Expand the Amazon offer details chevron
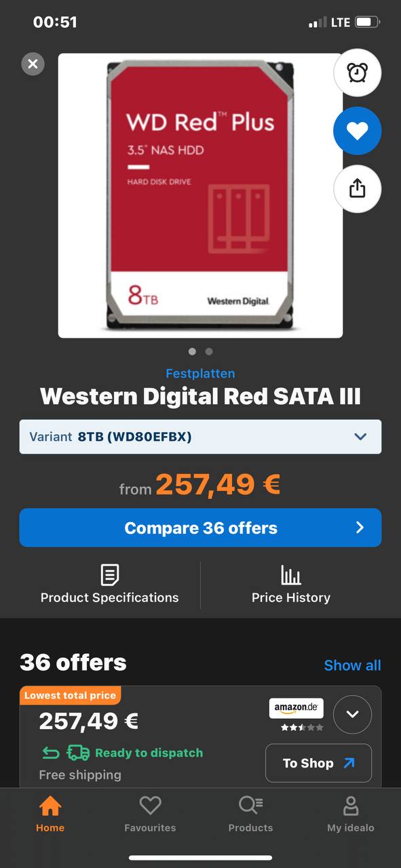This screenshot has height=868, width=401. click(353, 714)
